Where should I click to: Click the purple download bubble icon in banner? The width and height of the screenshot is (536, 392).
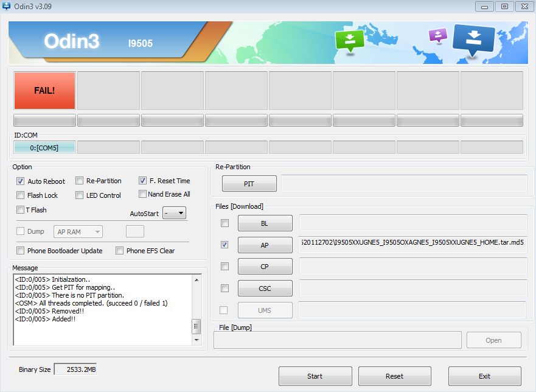coord(438,35)
